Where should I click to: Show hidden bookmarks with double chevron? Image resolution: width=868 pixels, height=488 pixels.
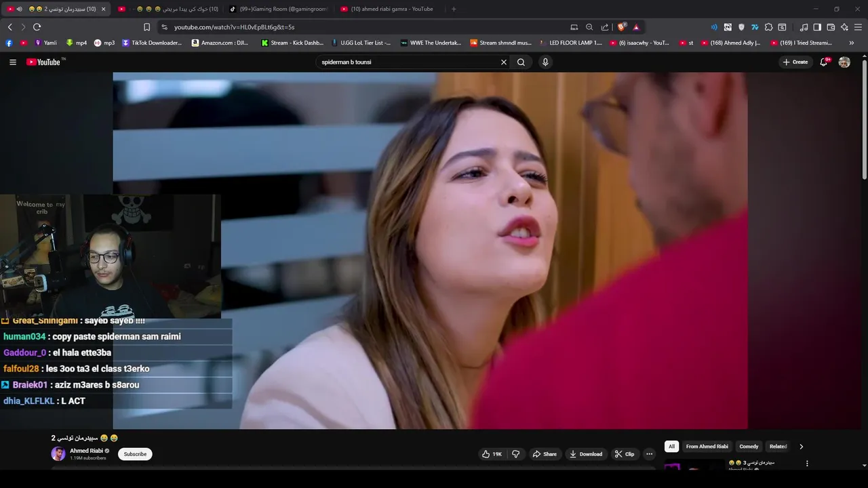pos(851,43)
